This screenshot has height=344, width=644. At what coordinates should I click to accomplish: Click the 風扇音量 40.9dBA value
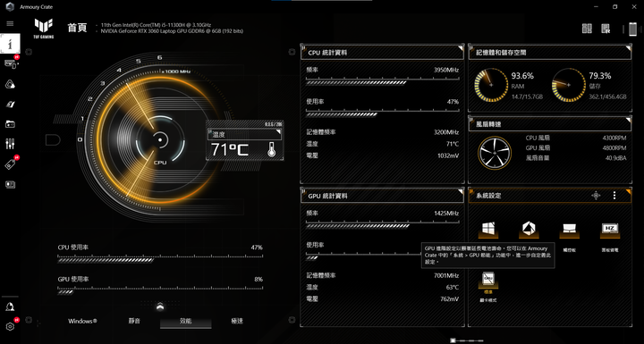(615, 158)
